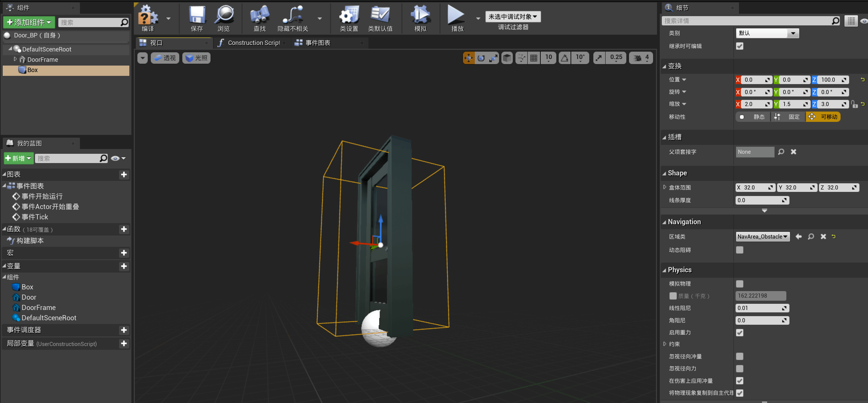Collapse DefaultSceneRoot in components tree

pyautogui.click(x=10, y=49)
